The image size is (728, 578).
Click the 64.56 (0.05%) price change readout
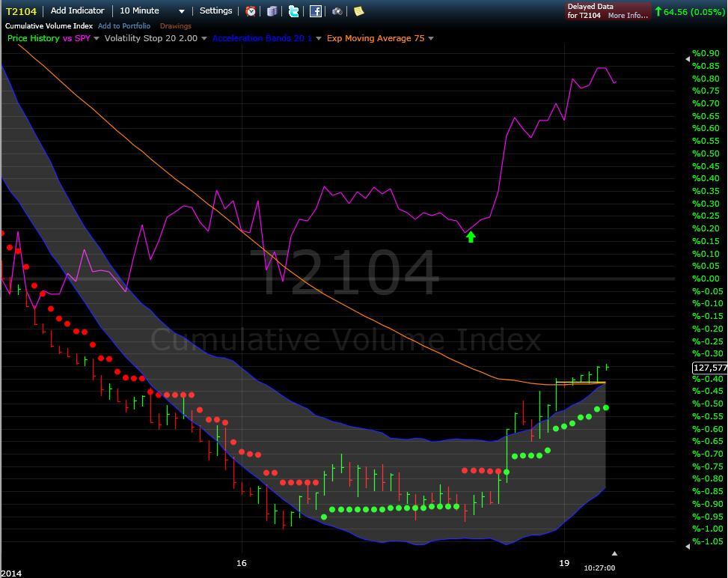tap(689, 12)
